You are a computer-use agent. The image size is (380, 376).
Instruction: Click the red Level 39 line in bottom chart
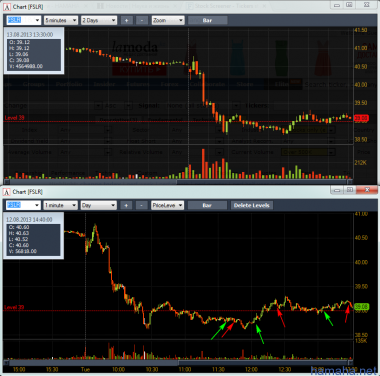(178, 310)
